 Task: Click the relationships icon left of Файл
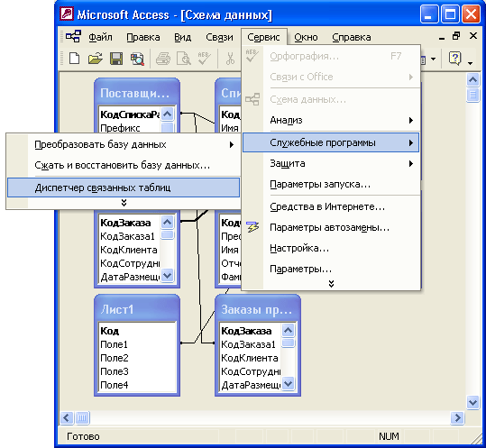coord(73,37)
